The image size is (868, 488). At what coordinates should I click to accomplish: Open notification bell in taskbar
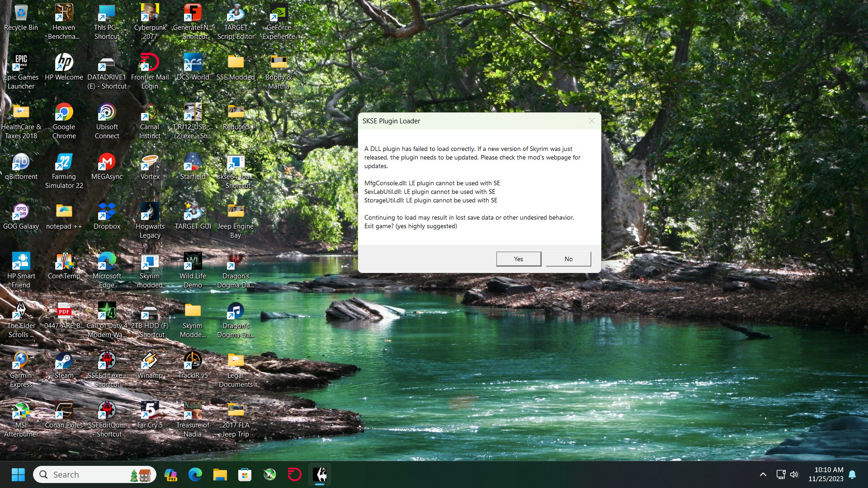click(x=852, y=474)
